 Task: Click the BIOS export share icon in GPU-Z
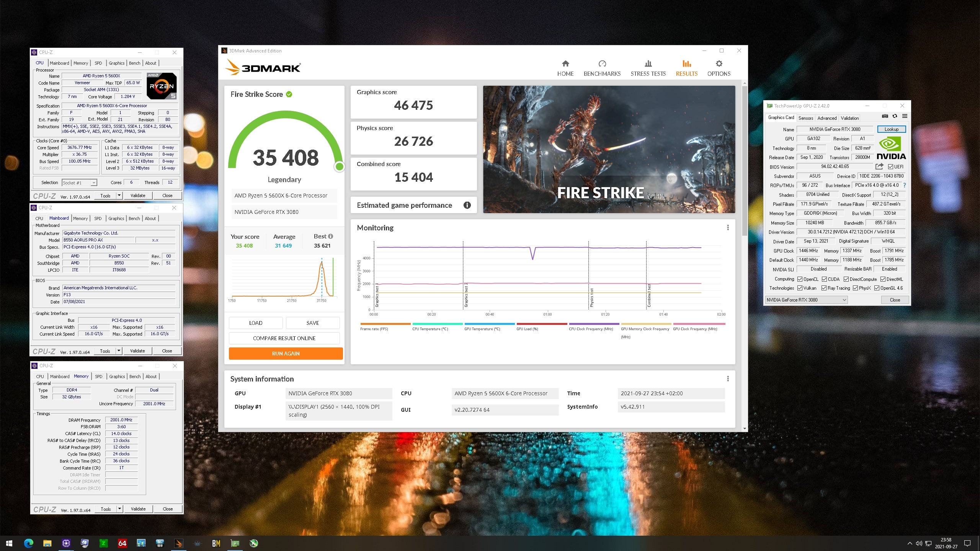click(879, 166)
